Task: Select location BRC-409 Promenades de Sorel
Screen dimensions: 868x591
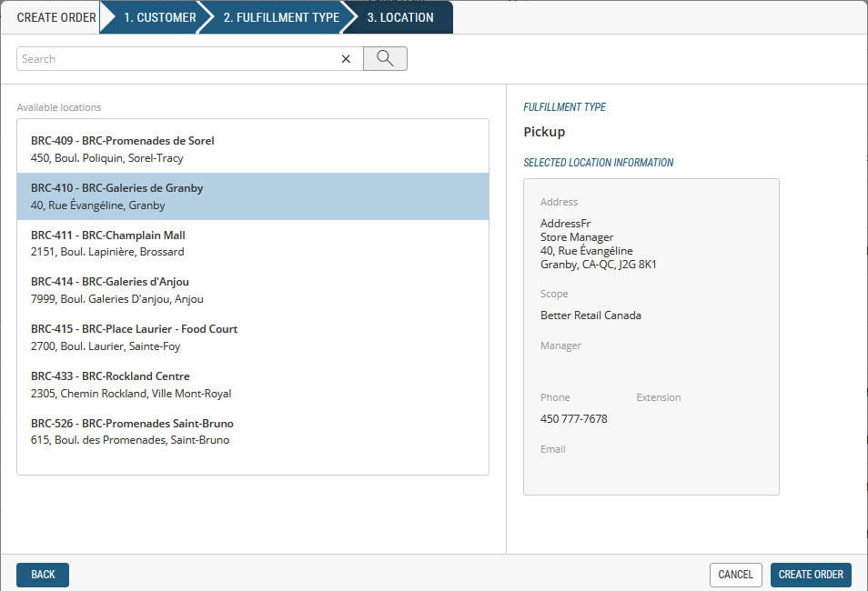Action: pos(253,149)
